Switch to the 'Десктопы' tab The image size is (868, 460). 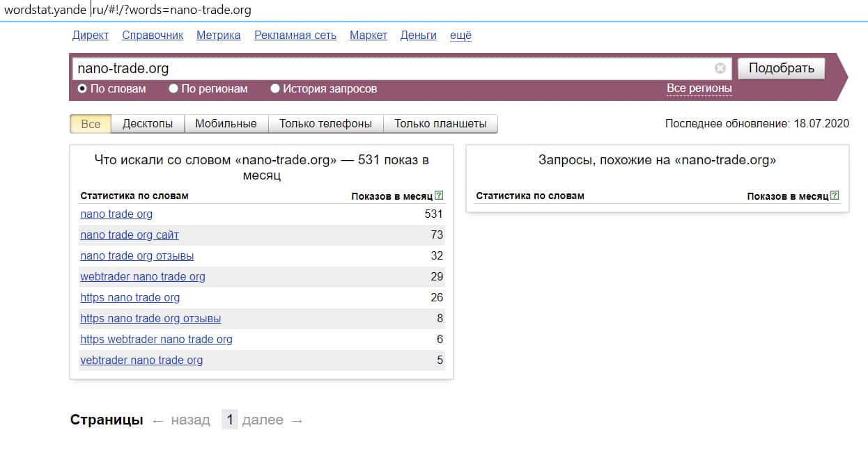pyautogui.click(x=148, y=124)
